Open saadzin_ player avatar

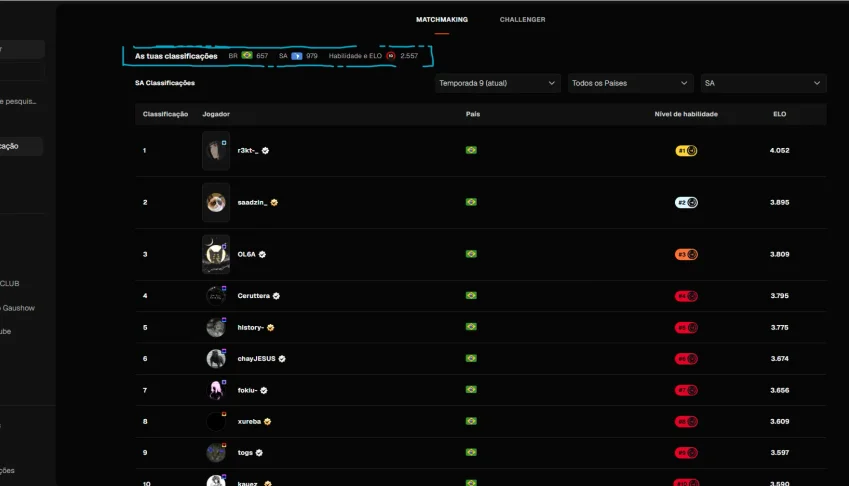216,202
